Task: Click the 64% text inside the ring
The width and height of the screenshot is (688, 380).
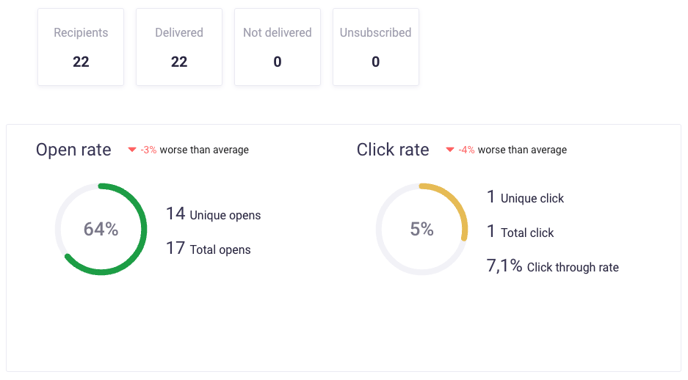Action: coord(101,229)
